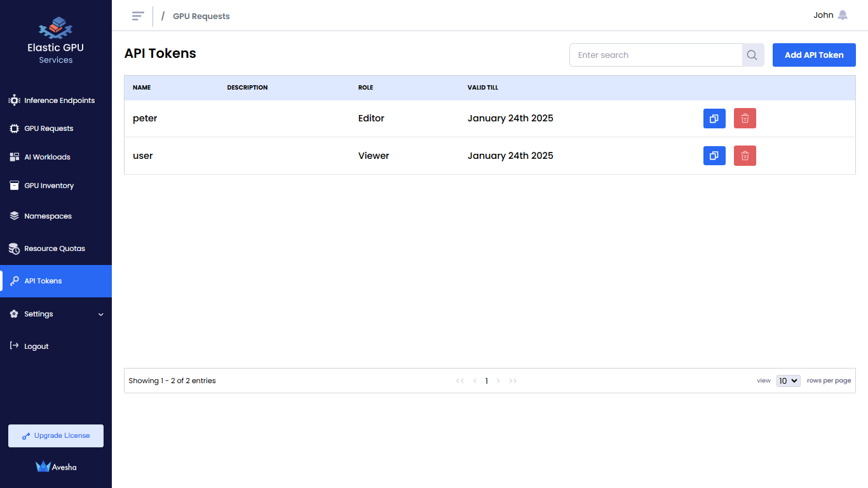Click the DESCRIPTION column header
The image size is (868, 488).
(x=247, y=88)
